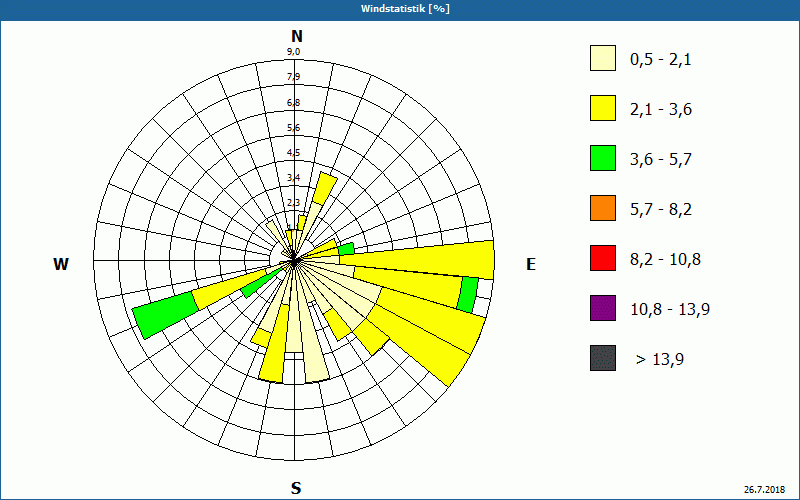Click the 9,0 radial axis label
The width and height of the screenshot is (800, 500).
point(293,52)
